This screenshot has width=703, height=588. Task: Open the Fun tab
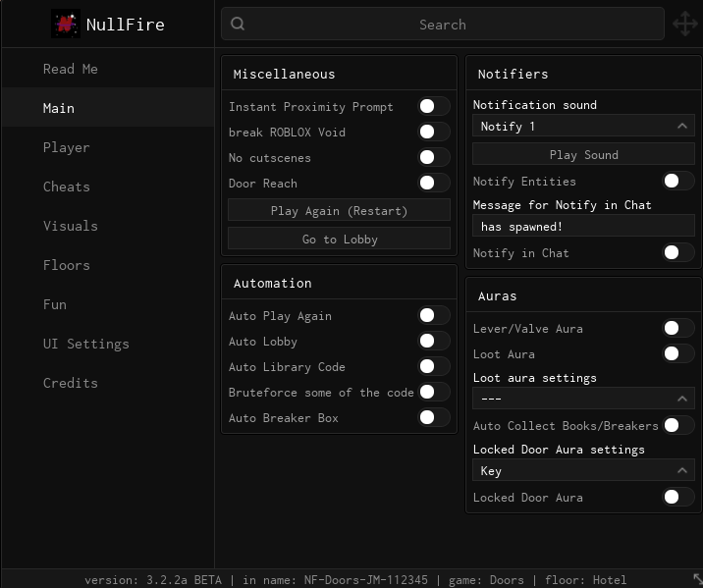(108, 304)
